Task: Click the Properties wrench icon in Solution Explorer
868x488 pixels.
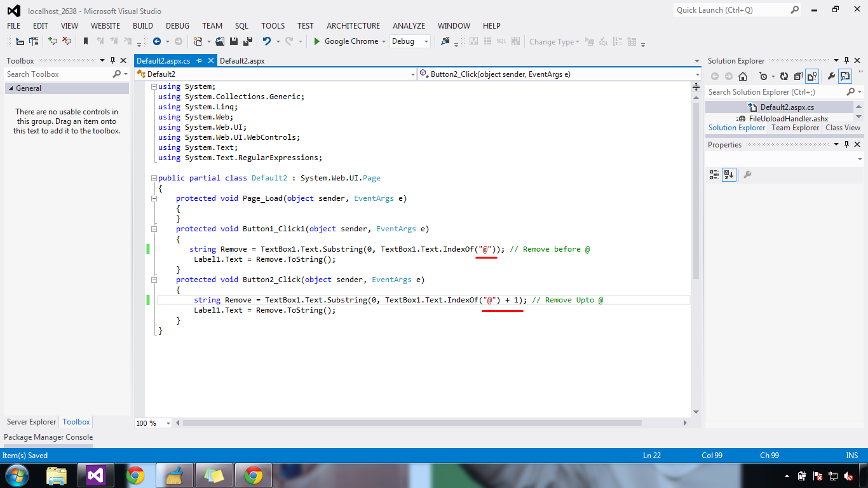Action: 832,76
